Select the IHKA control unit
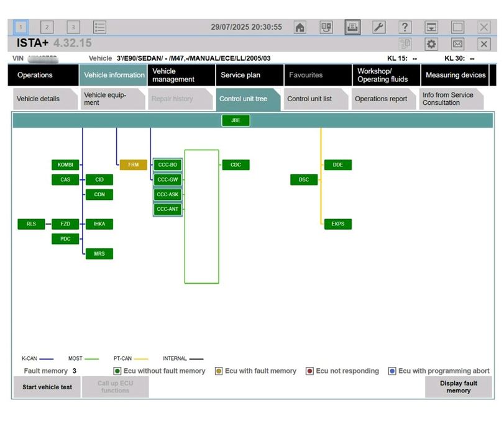 pos(99,224)
